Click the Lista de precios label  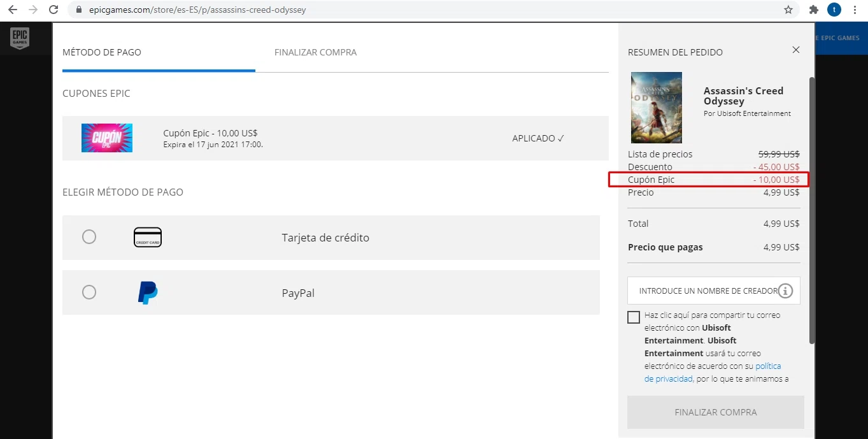(x=660, y=154)
